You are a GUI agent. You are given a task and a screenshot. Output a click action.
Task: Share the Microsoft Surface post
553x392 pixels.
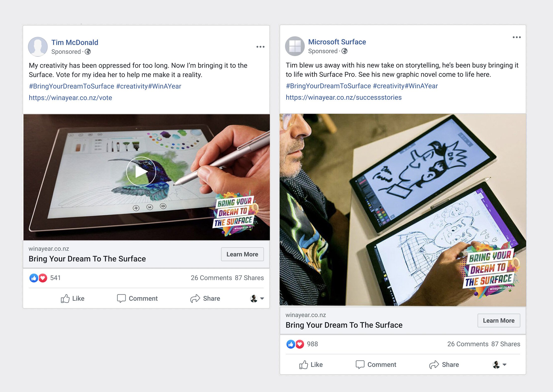pos(444,365)
